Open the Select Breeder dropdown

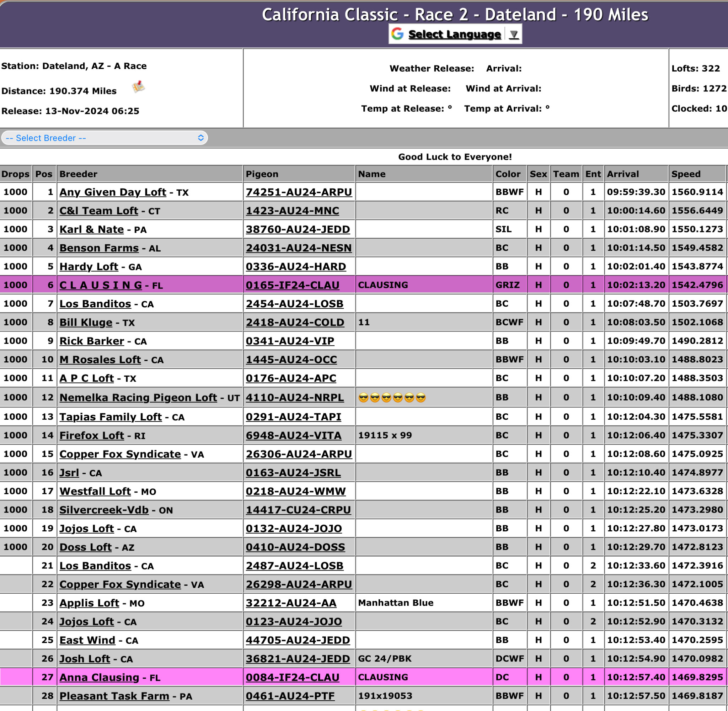point(105,138)
